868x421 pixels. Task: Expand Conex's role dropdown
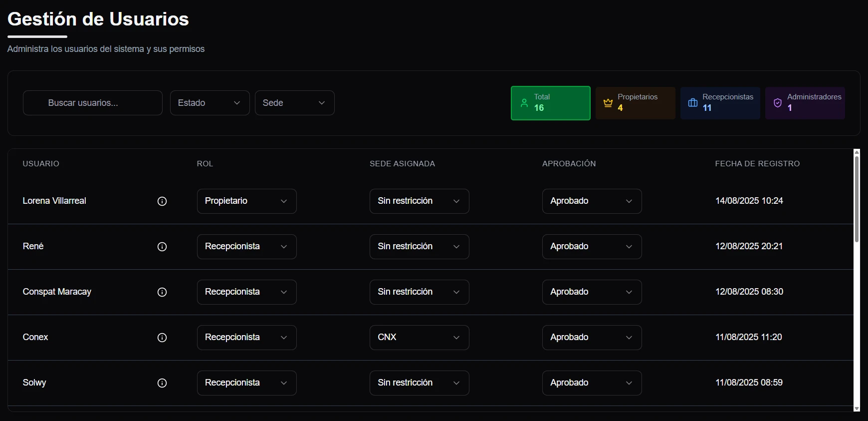246,338
